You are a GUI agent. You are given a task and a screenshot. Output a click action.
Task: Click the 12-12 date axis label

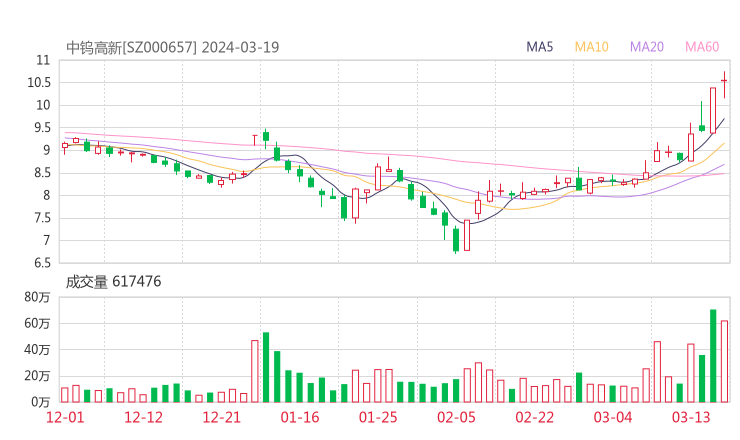[x=143, y=417]
